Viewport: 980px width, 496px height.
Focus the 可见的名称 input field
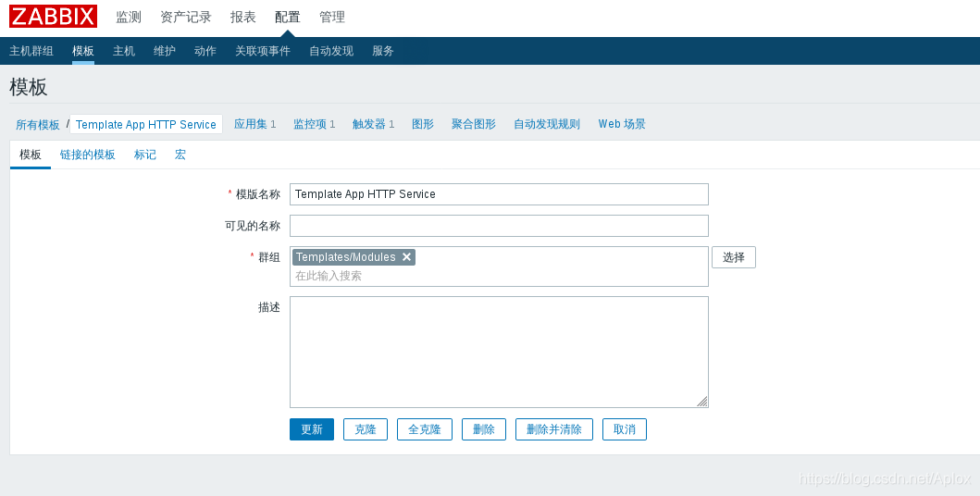point(499,226)
